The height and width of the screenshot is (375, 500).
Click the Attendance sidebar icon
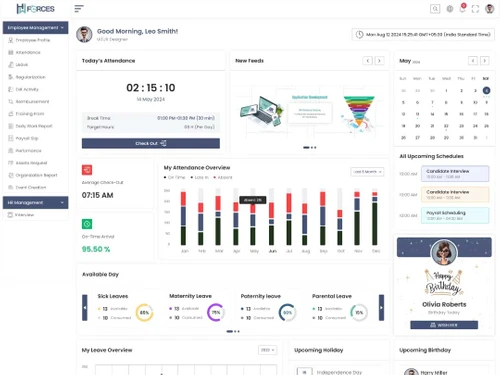[11, 52]
